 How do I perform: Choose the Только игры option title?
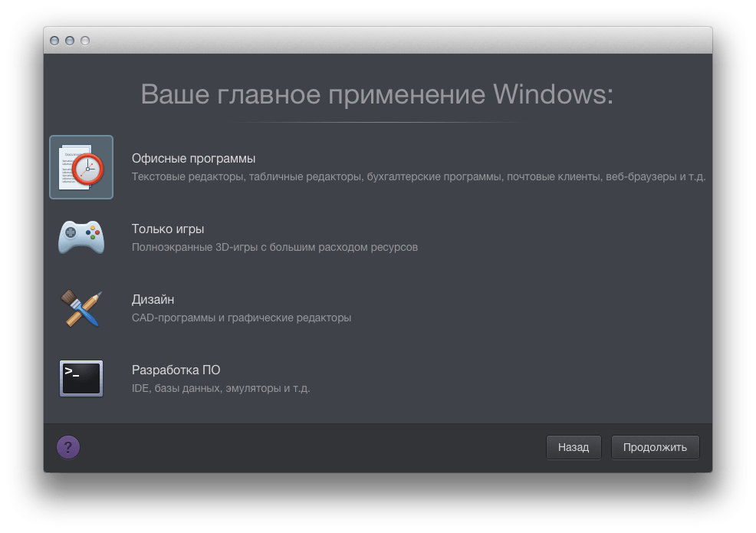tap(168, 229)
